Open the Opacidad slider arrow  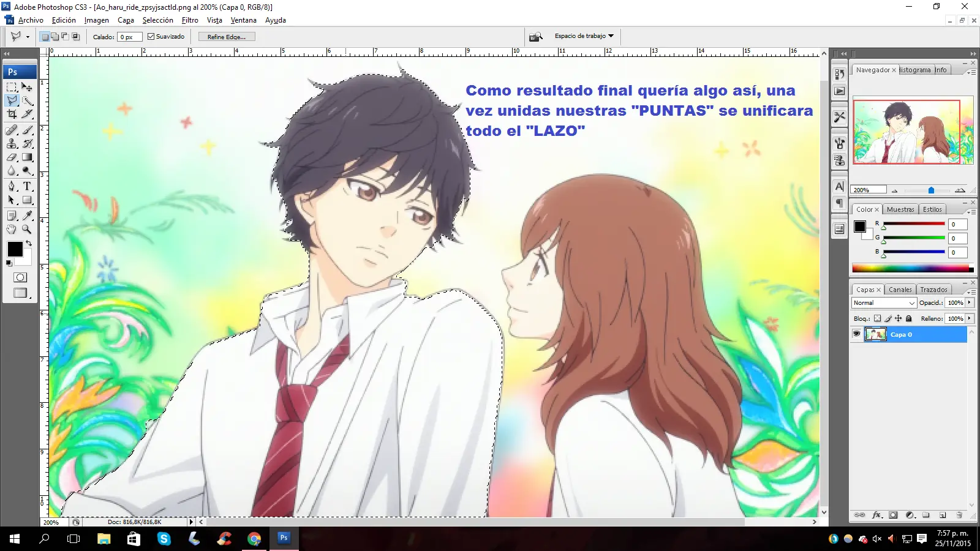coord(970,302)
